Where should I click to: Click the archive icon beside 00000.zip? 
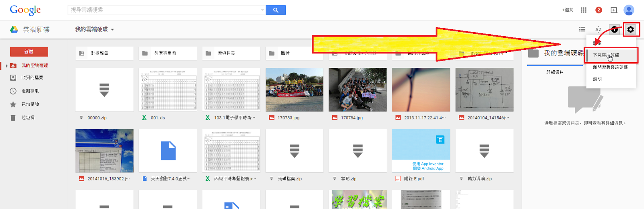tap(81, 118)
